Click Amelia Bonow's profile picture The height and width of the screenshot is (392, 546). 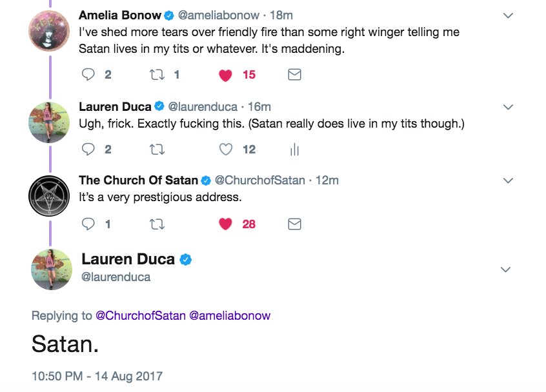[50, 29]
